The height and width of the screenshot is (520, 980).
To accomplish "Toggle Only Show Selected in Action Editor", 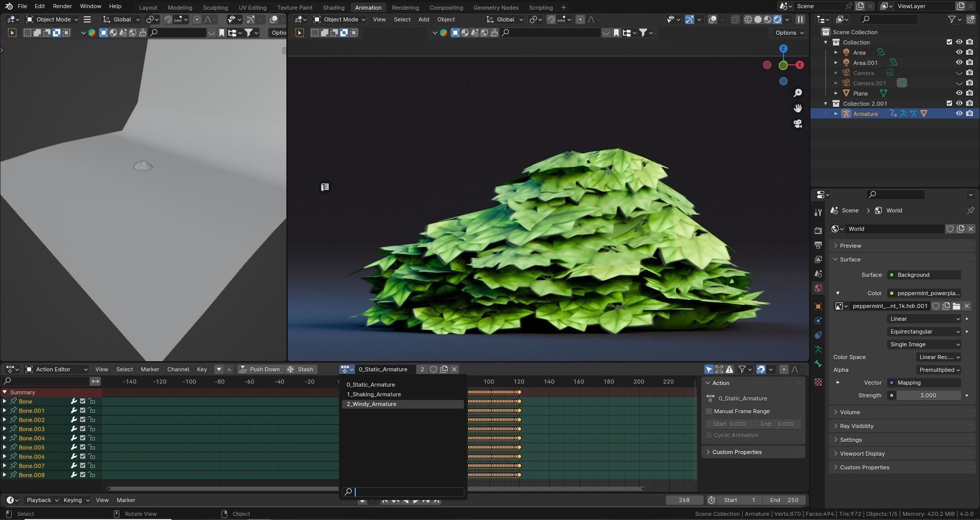I will 709,369.
